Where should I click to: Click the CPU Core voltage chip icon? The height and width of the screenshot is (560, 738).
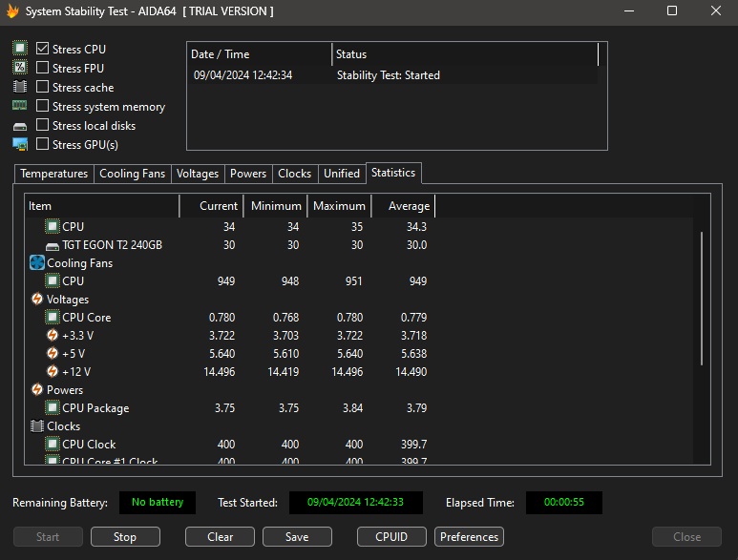point(53,318)
